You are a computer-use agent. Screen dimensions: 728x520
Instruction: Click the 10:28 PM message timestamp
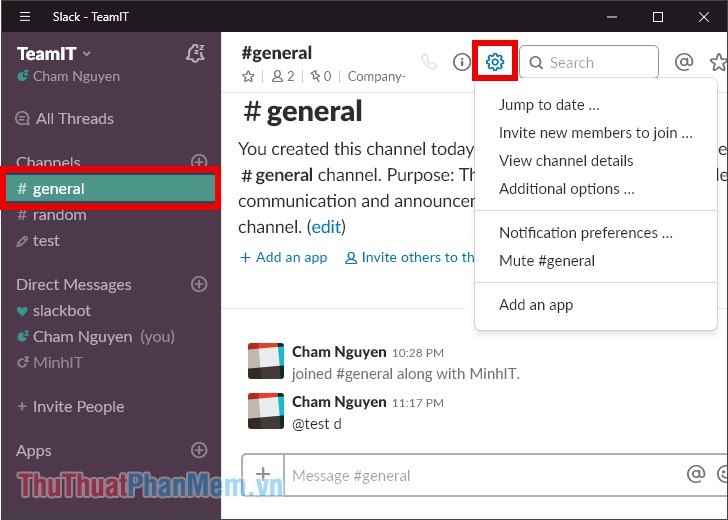[x=417, y=353]
